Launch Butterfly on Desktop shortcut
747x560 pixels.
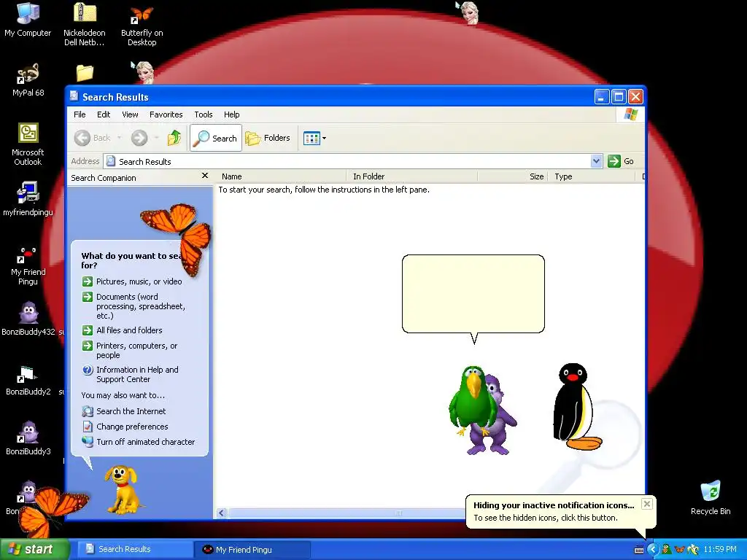pos(142,25)
